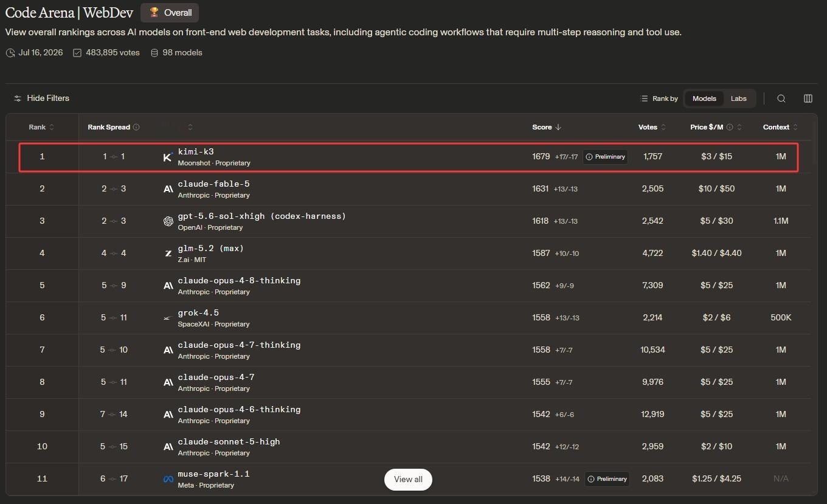The height and width of the screenshot is (504, 827).
Task: Select the Models rank-by option
Action: tap(704, 98)
